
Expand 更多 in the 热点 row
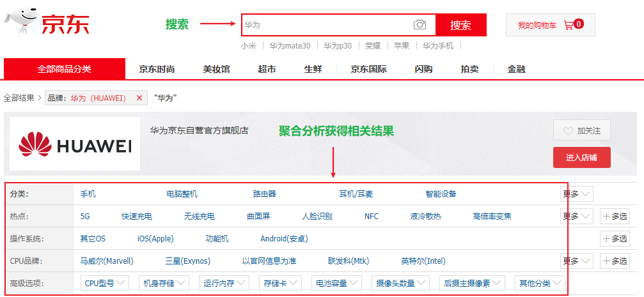pyautogui.click(x=577, y=216)
